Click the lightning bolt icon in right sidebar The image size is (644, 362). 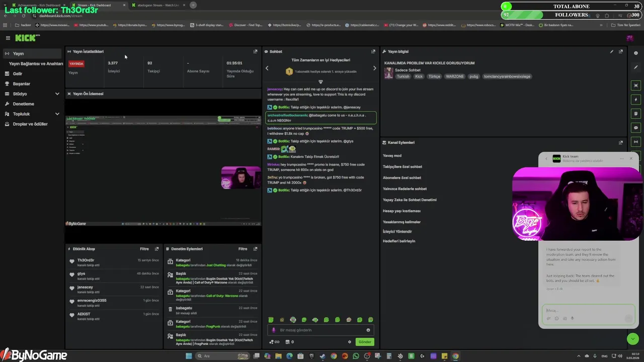(x=636, y=100)
